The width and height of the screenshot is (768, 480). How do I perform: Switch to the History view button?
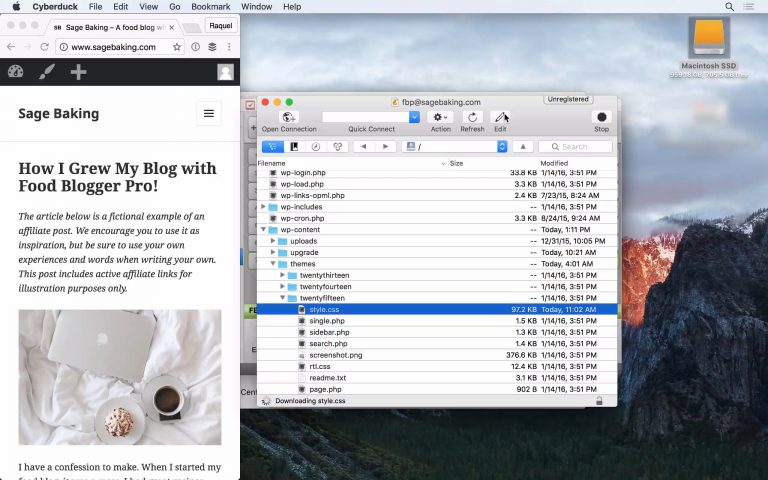coord(316,146)
